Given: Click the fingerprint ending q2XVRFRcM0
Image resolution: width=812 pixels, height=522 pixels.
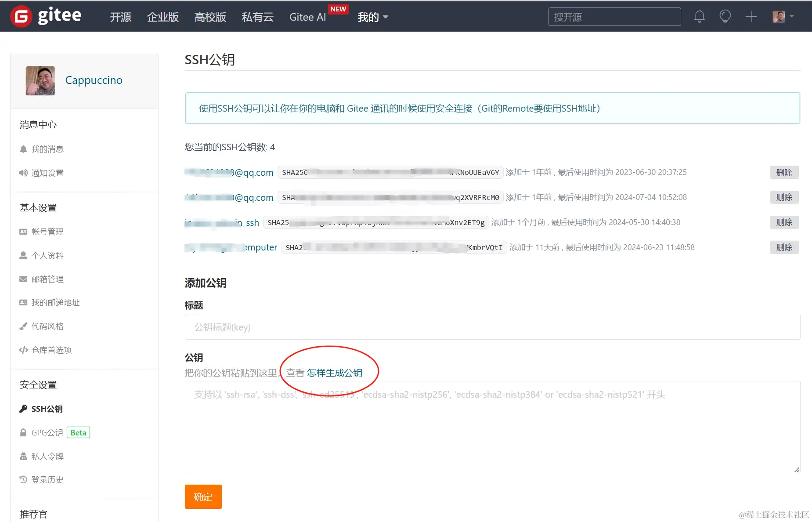Looking at the screenshot, I should (391, 197).
